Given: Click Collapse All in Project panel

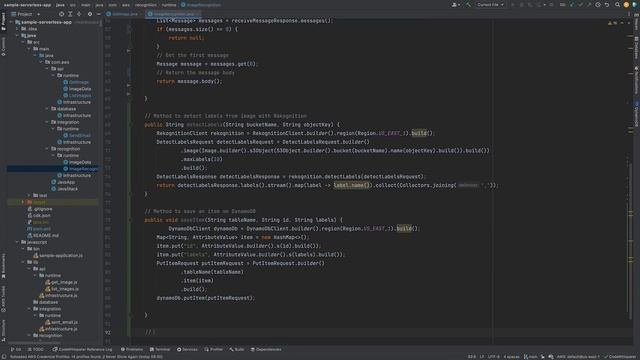Looking at the screenshot, I should click(79, 14).
